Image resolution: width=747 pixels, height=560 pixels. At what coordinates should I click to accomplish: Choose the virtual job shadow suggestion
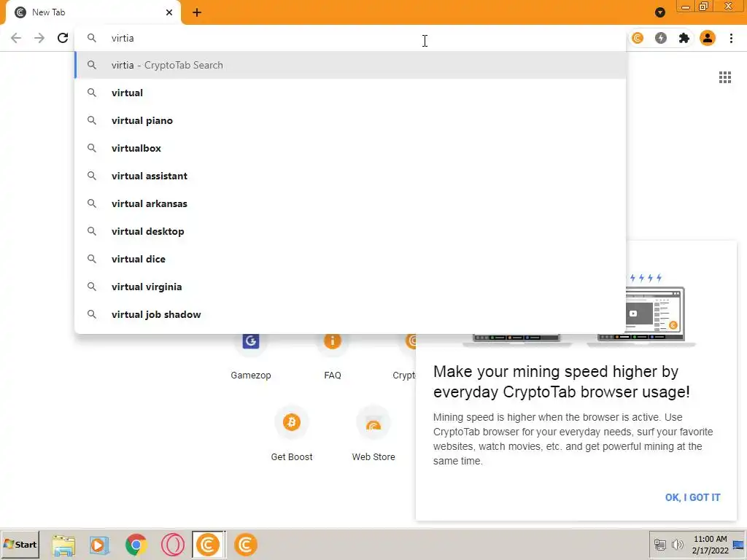(350, 314)
